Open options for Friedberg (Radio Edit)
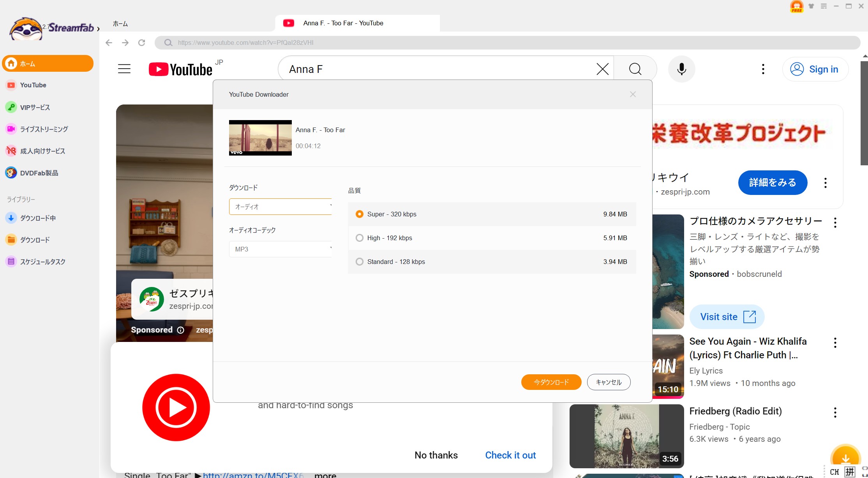The image size is (868, 478). 835,412
